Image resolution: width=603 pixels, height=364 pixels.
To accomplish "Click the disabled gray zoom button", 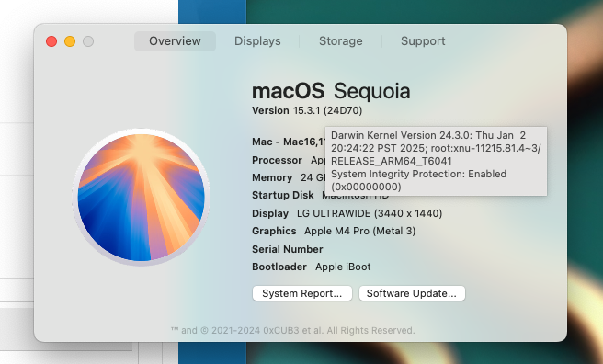I will [88, 41].
